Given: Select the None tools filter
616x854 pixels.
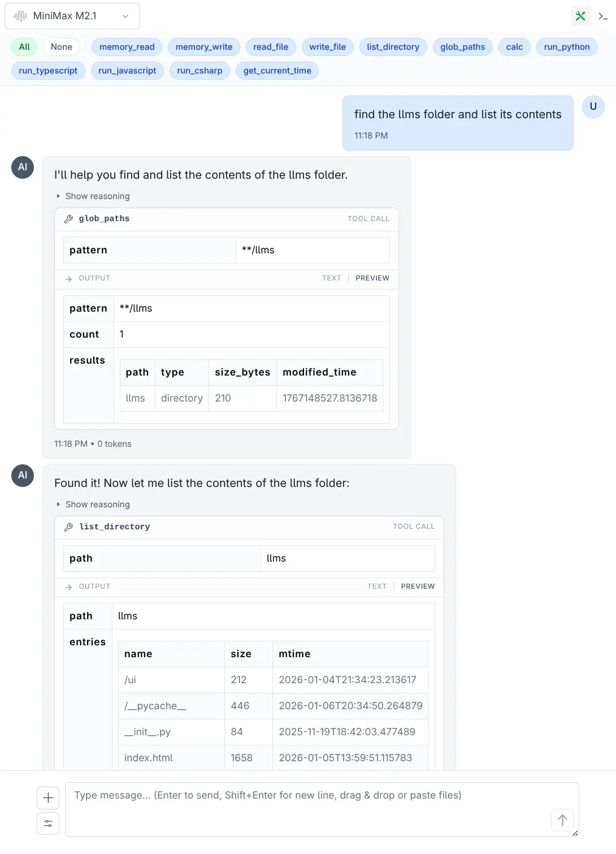Looking at the screenshot, I should tap(61, 47).
